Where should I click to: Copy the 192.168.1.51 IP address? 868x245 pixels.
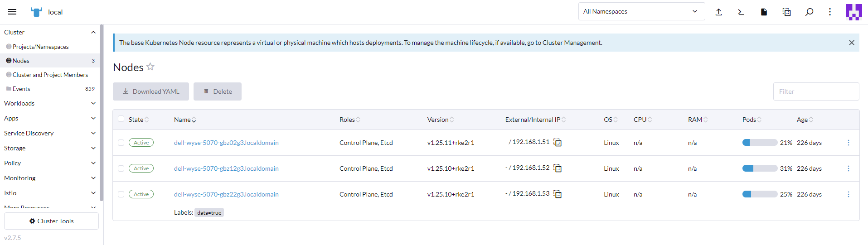558,143
